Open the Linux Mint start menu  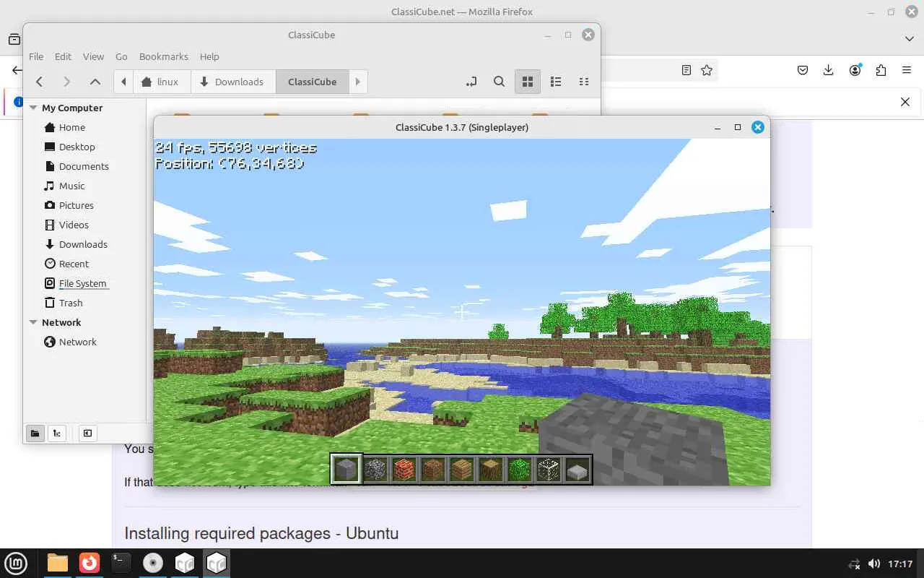[16, 563]
